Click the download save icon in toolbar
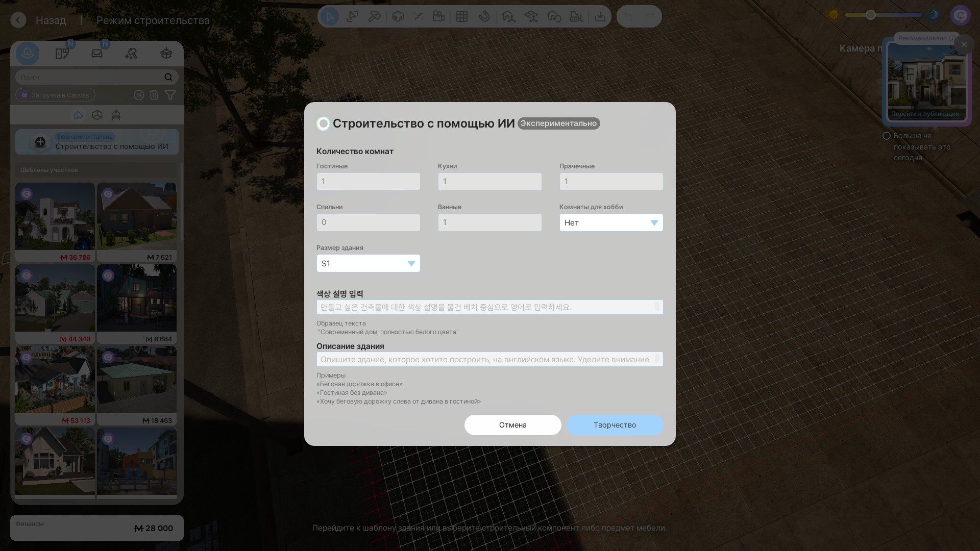 600,17
